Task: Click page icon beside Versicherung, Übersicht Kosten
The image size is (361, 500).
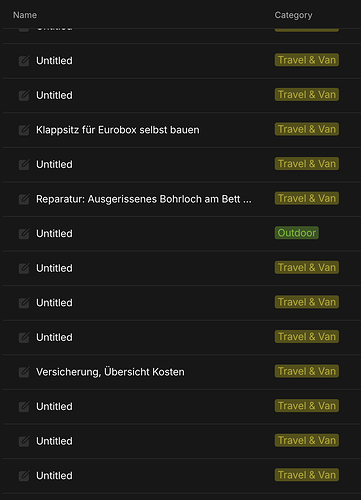Action: (24, 372)
